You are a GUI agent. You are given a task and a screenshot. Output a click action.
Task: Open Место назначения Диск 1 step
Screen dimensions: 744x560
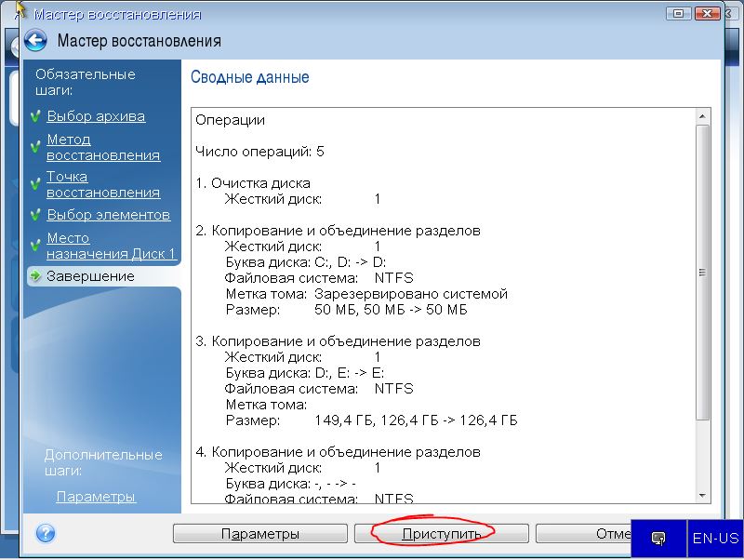coord(111,246)
